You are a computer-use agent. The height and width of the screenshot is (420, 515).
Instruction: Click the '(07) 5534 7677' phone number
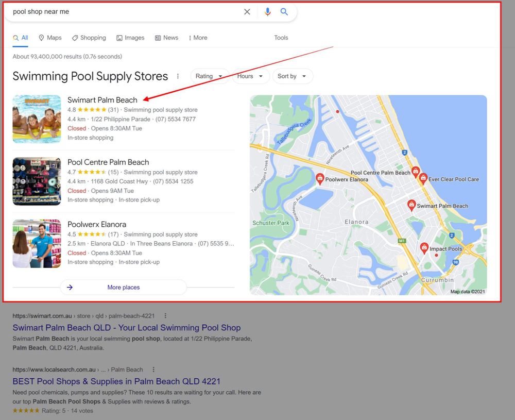click(x=176, y=119)
